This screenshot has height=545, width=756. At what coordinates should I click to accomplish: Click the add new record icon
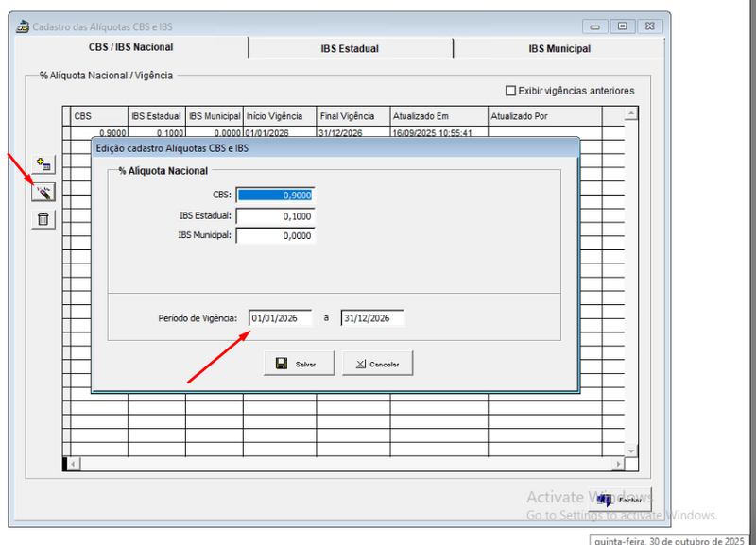[x=43, y=164]
